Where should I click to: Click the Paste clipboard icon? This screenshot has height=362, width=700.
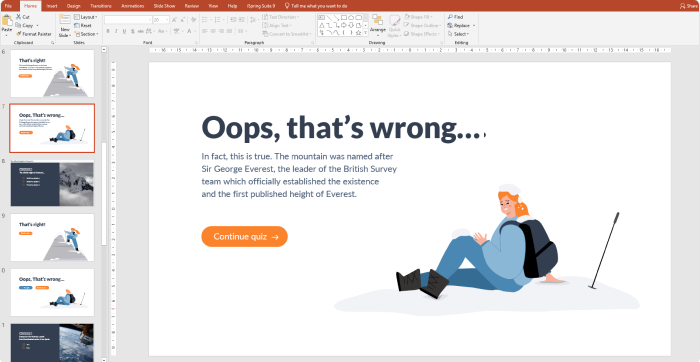[x=7, y=20]
